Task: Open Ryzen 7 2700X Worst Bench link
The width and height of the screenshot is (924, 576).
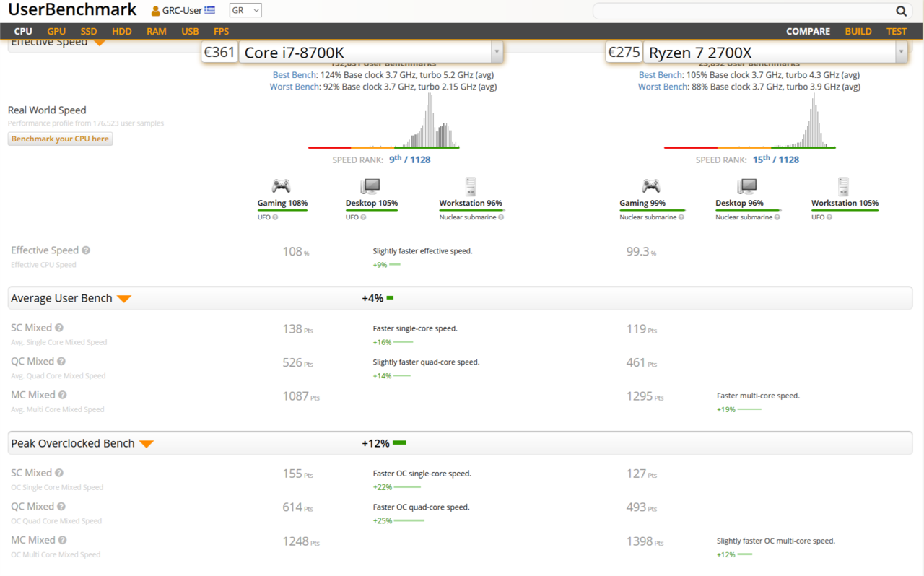Action: (663, 87)
